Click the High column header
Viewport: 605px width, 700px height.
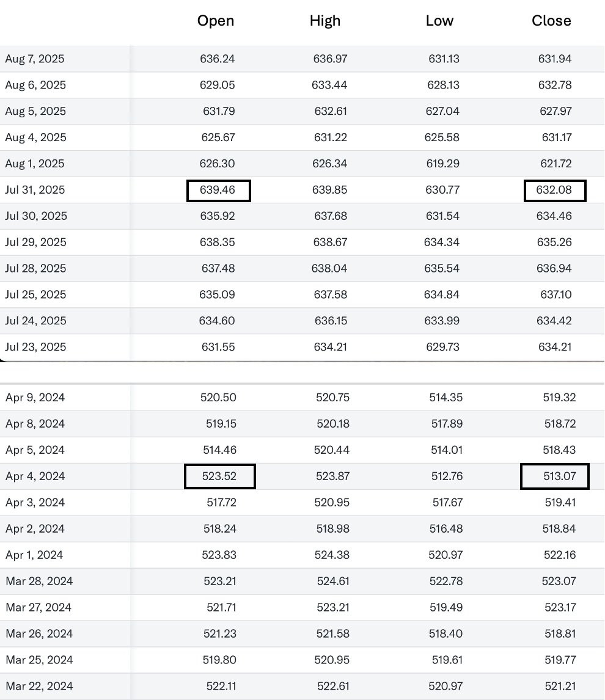324,21
